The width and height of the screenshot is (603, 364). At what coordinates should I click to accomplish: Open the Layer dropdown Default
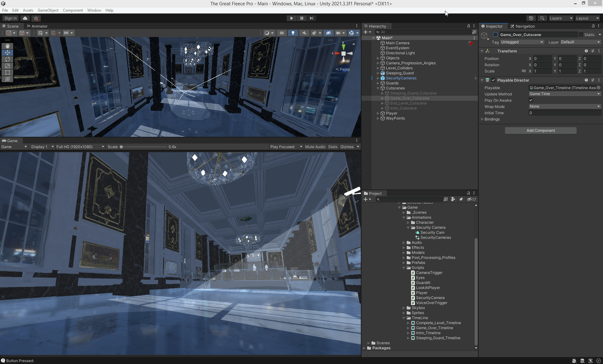coord(580,42)
